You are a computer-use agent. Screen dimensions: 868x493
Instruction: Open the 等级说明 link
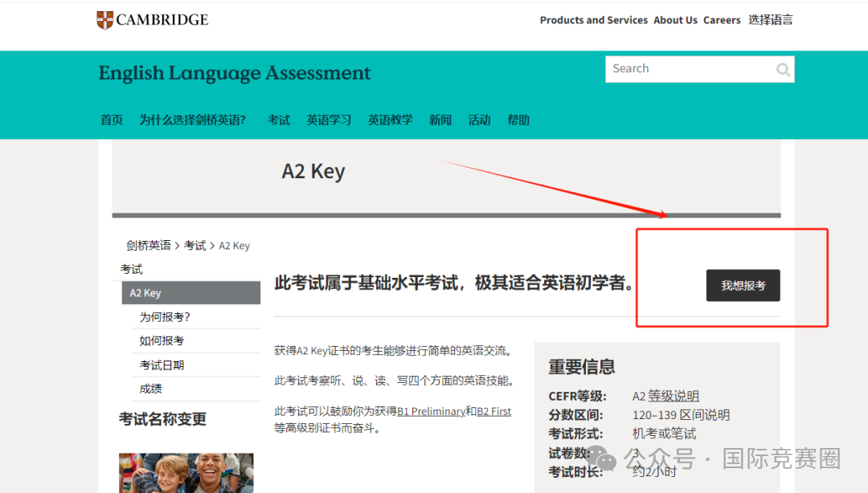674,396
